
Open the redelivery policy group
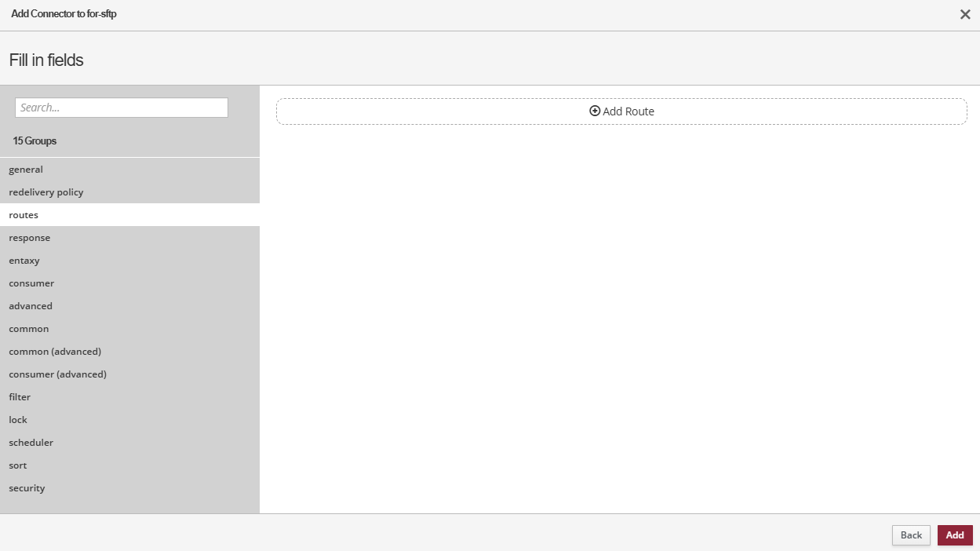pyautogui.click(x=46, y=192)
